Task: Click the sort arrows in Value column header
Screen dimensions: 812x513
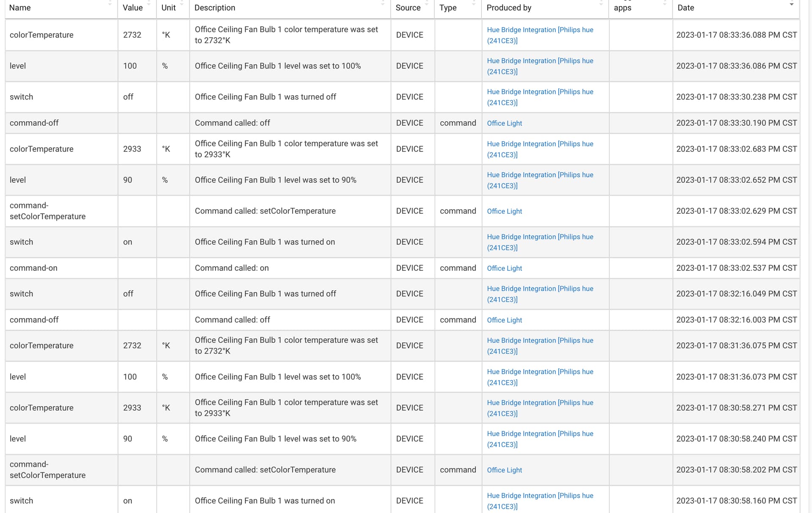Action: tap(149, 3)
